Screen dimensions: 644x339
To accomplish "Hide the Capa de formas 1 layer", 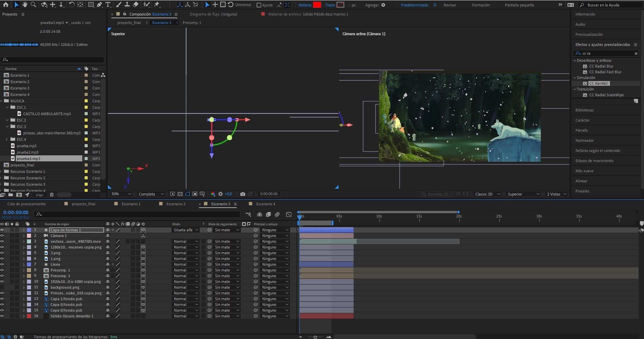I will 2,230.
